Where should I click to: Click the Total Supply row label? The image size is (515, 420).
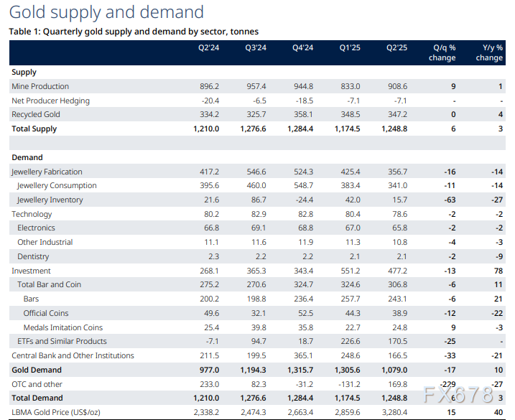[34, 129]
